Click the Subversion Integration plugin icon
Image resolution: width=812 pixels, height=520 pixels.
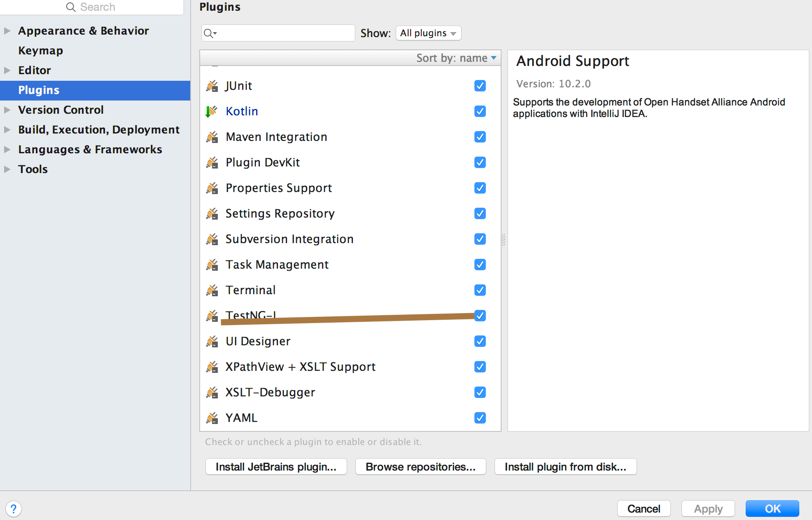[x=212, y=239]
